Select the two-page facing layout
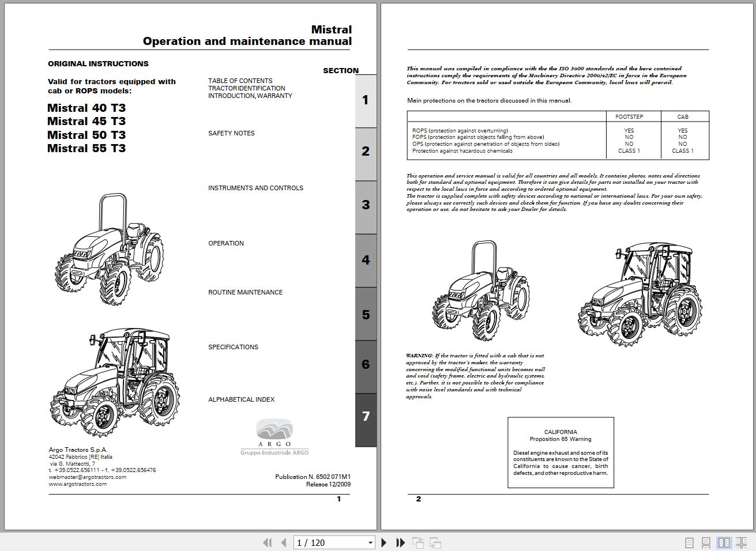 724,542
